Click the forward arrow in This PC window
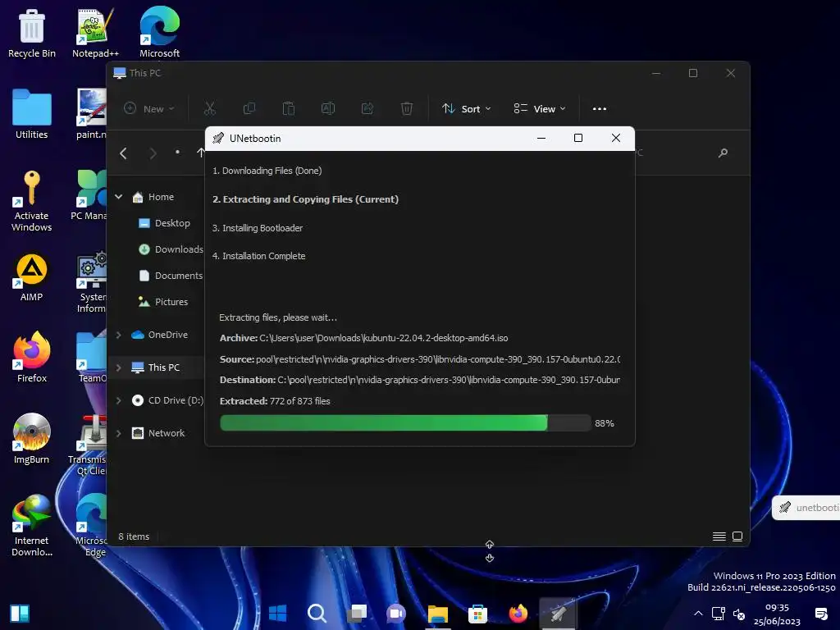Screen dimensions: 840x630 [x=153, y=153]
